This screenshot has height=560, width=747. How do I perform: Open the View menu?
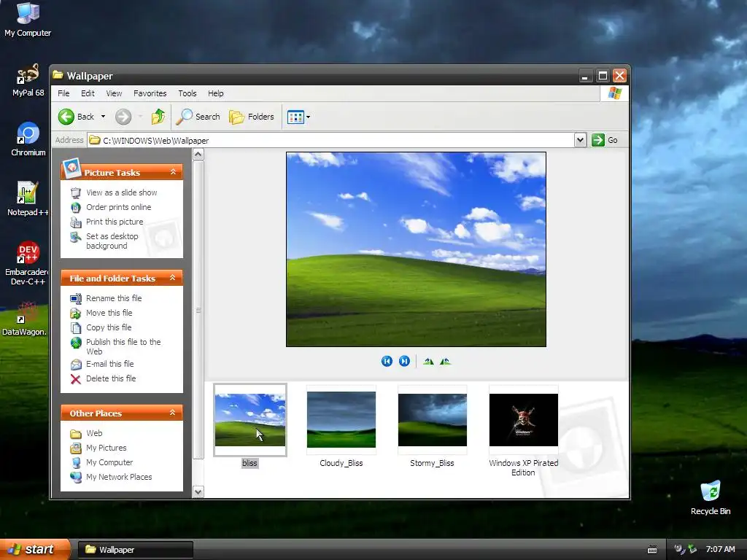pyautogui.click(x=114, y=93)
